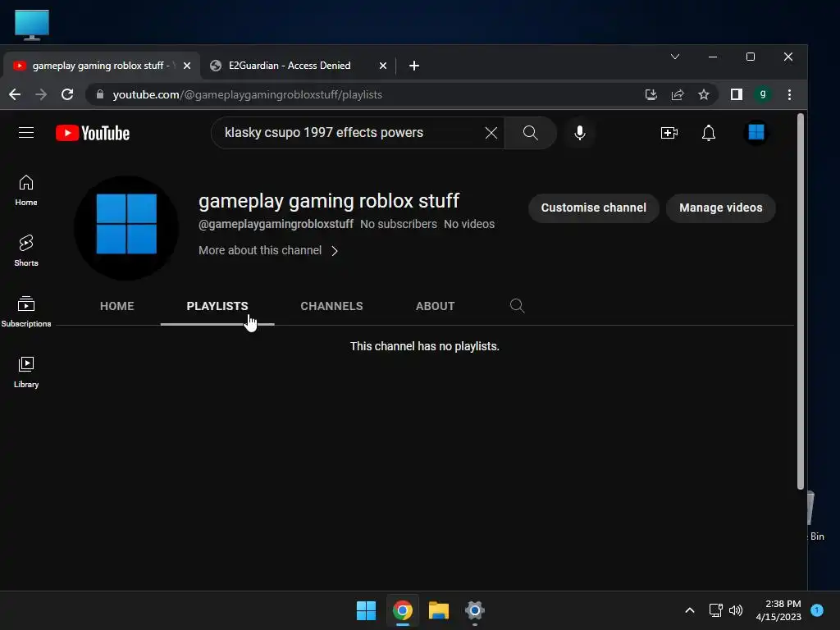This screenshot has width=840, height=630.
Task: Expand the More about this channel chevron
Action: click(335, 251)
